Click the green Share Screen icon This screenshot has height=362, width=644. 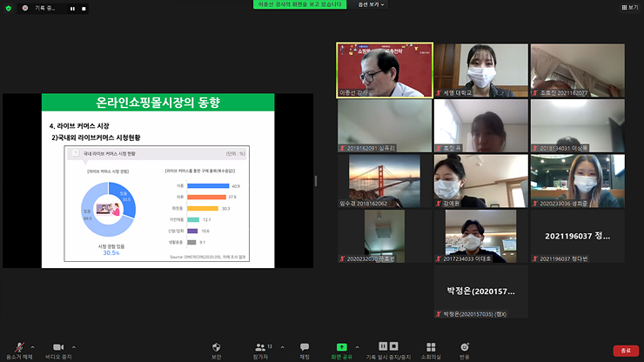tap(342, 347)
